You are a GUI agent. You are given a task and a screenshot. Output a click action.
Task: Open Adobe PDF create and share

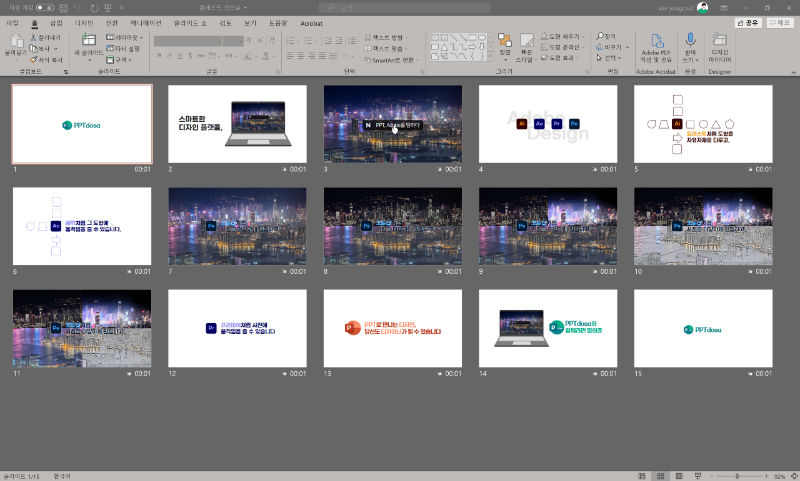(658, 46)
